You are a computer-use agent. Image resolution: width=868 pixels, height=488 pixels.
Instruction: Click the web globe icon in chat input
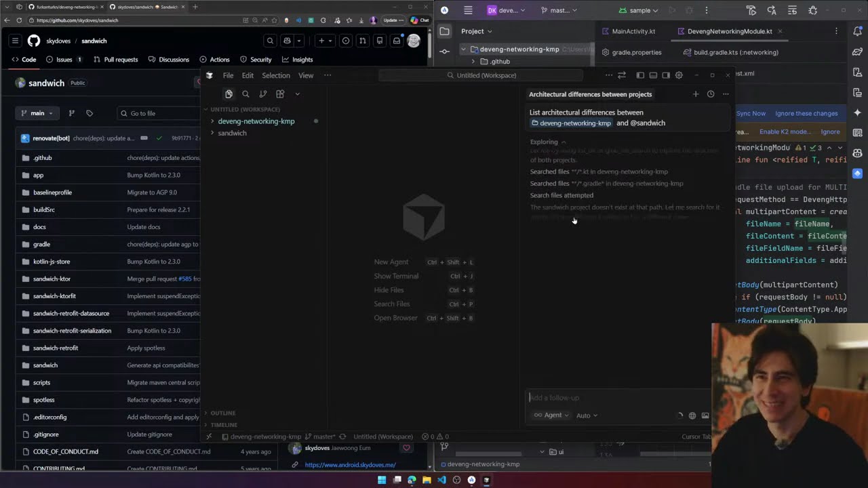[x=692, y=415]
